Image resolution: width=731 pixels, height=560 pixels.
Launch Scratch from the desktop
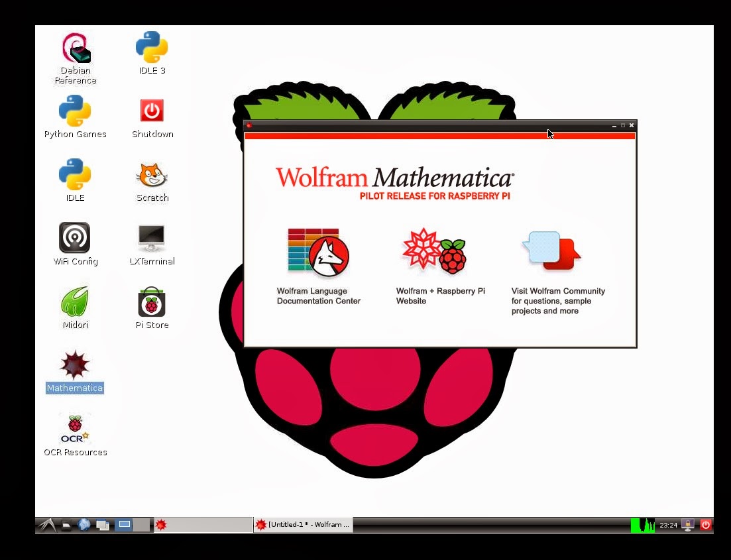tap(152, 182)
